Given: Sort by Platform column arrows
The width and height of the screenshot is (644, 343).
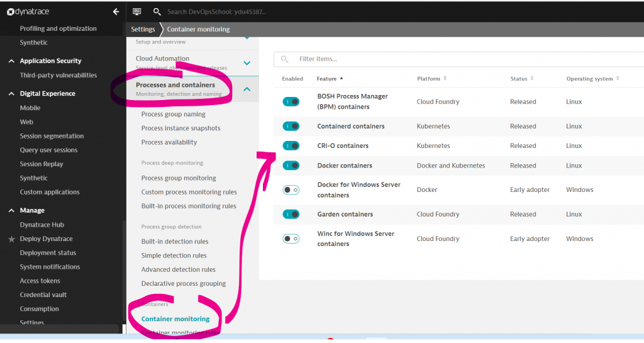Looking at the screenshot, I should 445,79.
